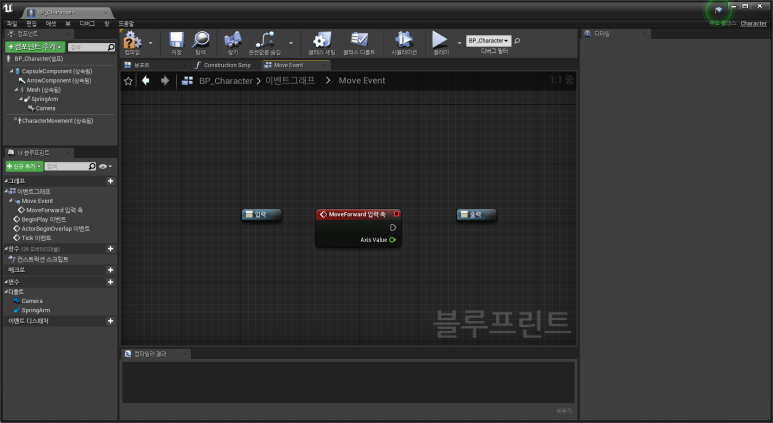Image resolution: width=773 pixels, height=423 pixels.
Task: Select the 컴파일러 결과 tab
Action: point(155,354)
